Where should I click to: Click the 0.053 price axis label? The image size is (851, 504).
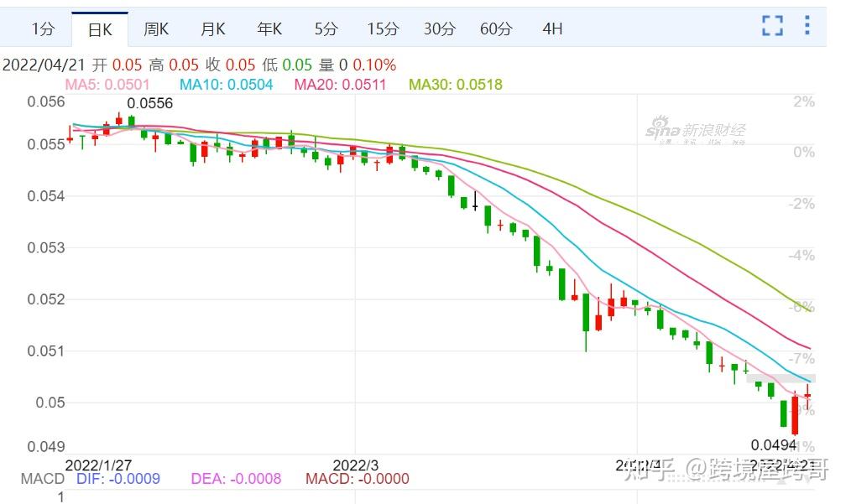click(x=46, y=247)
